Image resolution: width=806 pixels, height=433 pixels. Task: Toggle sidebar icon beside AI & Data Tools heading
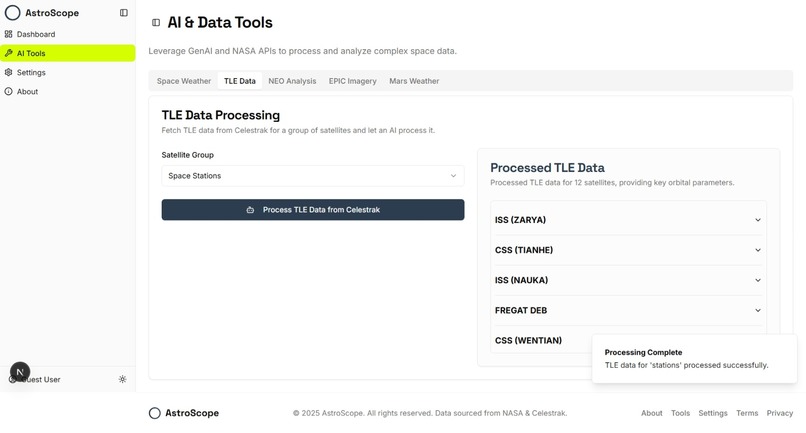click(x=156, y=23)
